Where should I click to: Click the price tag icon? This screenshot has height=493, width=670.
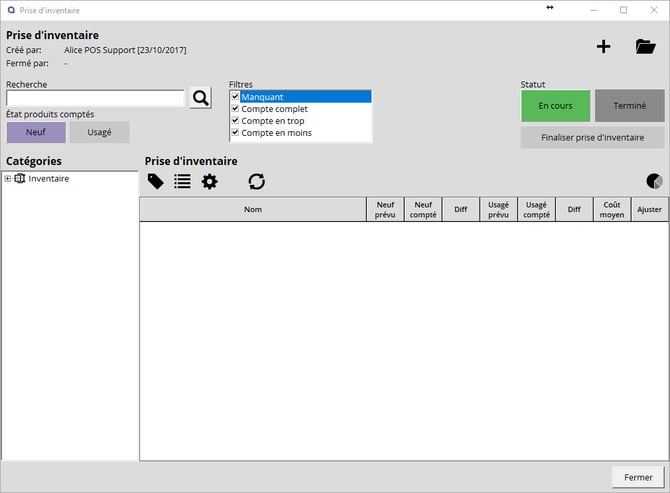pyautogui.click(x=156, y=181)
